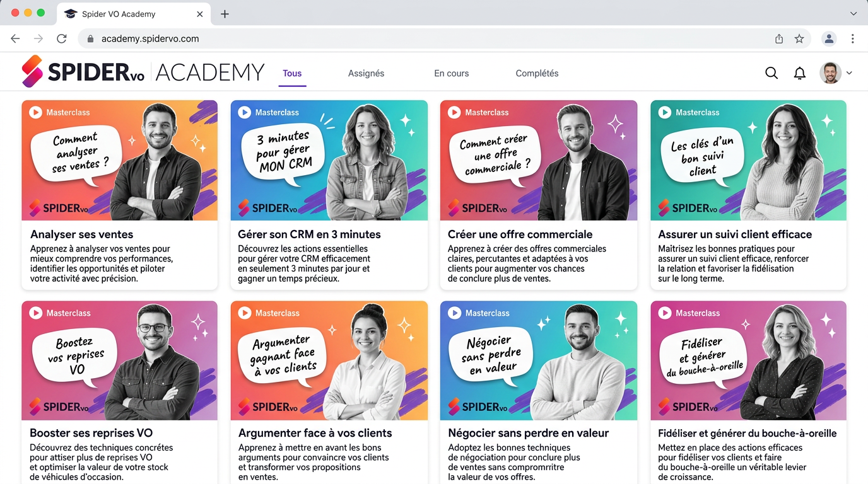This screenshot has height=484, width=868.
Task: Click the title 'Créer une offre commerciale'
Action: tap(520, 234)
